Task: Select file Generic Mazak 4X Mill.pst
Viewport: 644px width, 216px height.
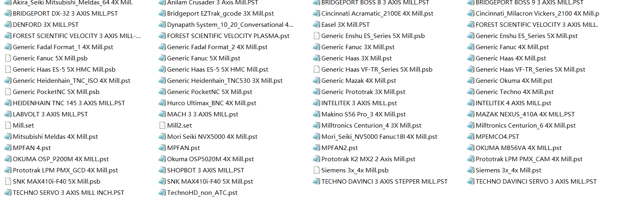Action: pos(359,80)
